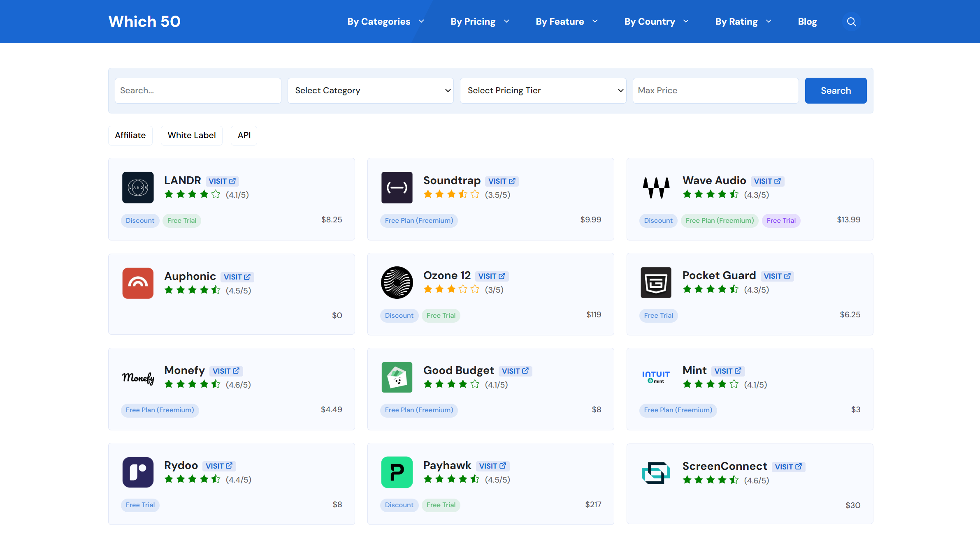980x543 pixels.
Task: Click the Auphonic (4.5/5) rating text
Action: 238,291
